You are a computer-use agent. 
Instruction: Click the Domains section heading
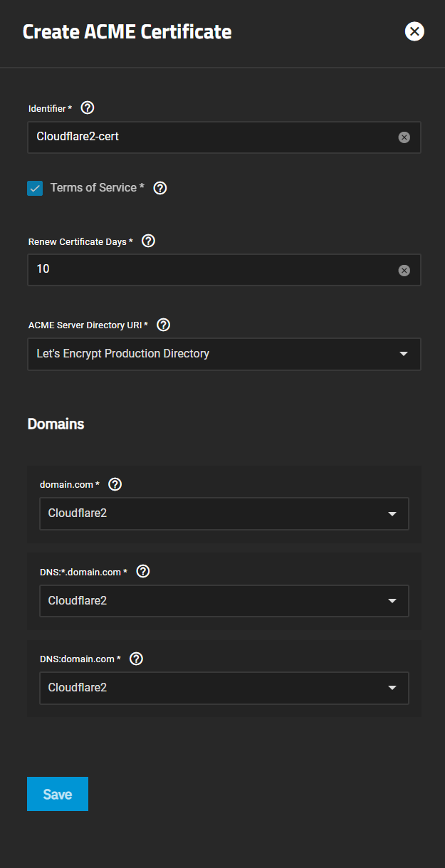click(x=56, y=424)
